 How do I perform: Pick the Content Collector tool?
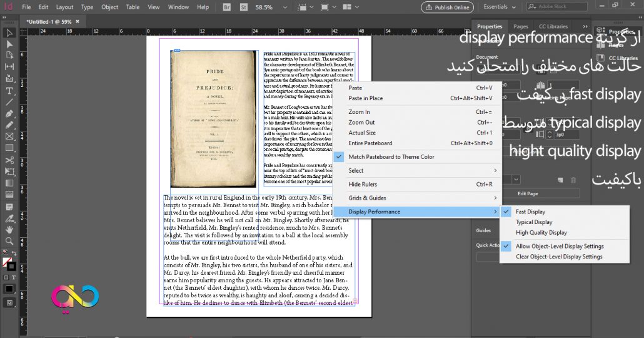click(x=9, y=78)
